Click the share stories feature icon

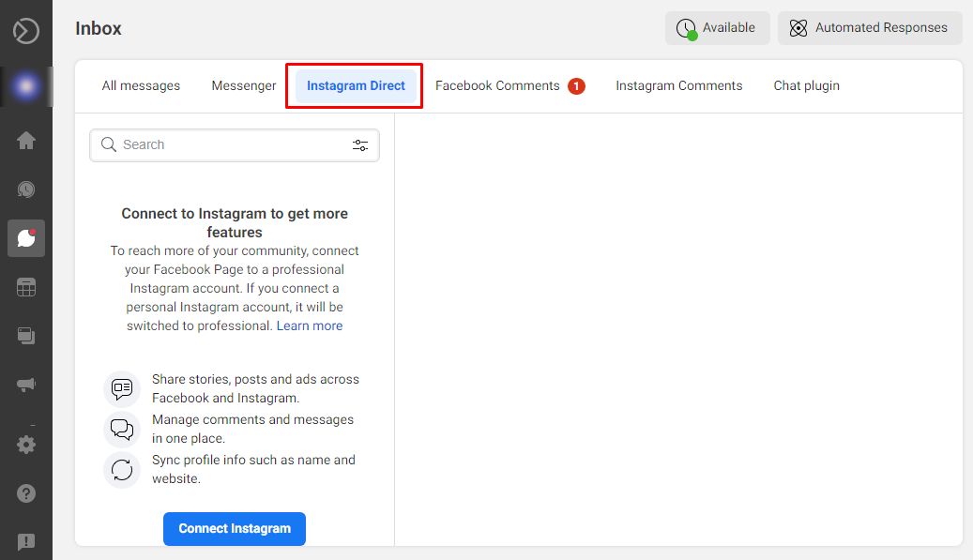coord(122,389)
